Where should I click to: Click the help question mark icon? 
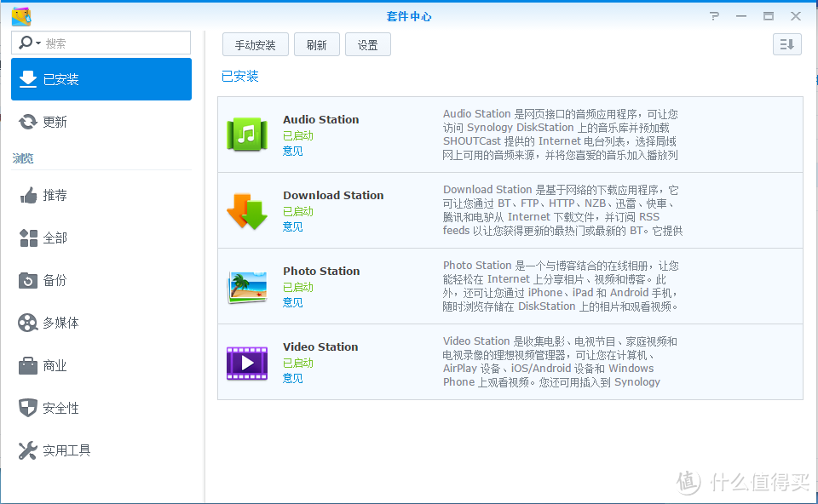point(714,16)
